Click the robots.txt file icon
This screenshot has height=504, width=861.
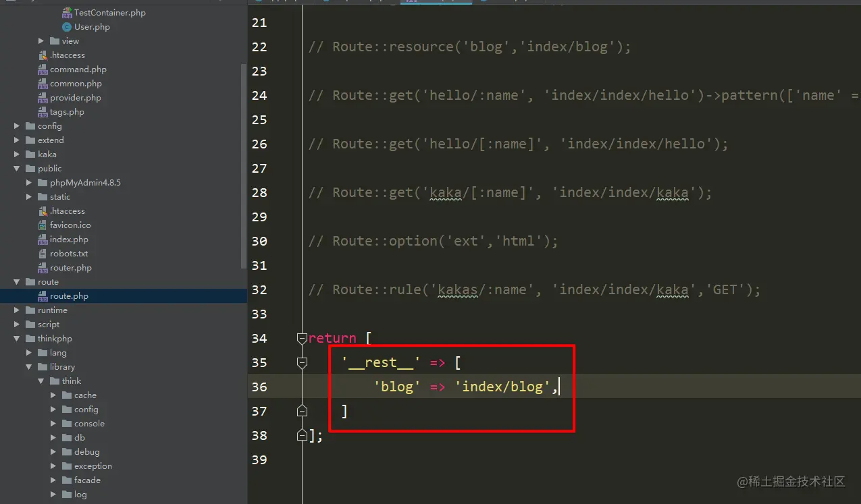click(43, 254)
